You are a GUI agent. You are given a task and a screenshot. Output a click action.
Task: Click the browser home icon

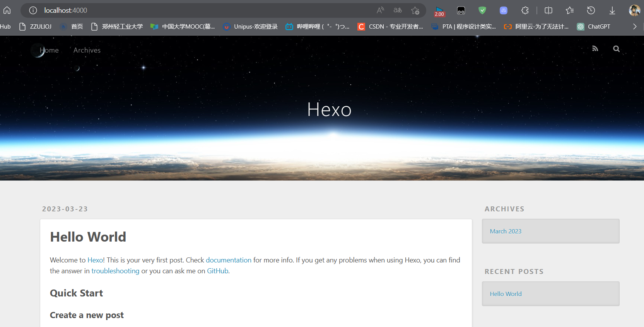coord(7,10)
